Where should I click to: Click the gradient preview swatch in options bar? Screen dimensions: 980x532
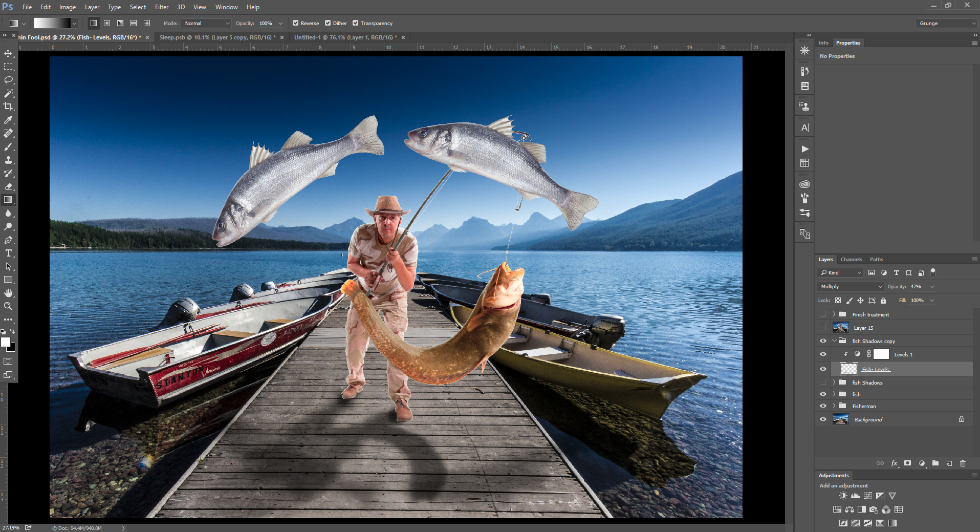point(52,23)
